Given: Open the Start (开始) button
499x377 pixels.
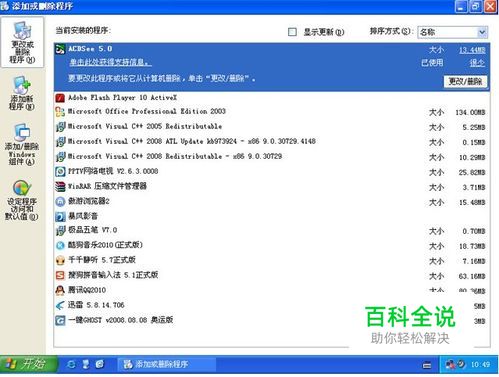Looking at the screenshot, I should point(29,364).
